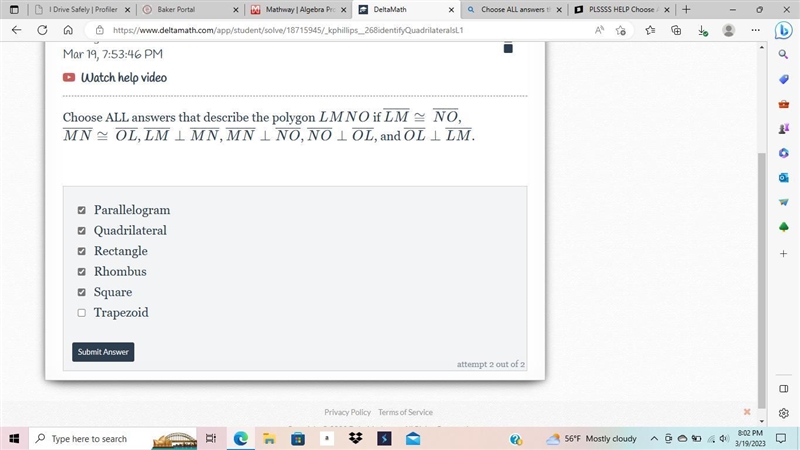Add this page to favorites
800x450 pixels.
pyautogui.click(x=620, y=30)
